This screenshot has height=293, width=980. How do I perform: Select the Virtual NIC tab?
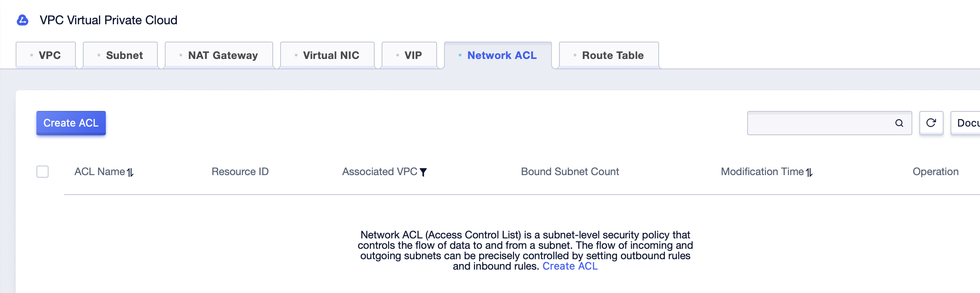pos(327,55)
